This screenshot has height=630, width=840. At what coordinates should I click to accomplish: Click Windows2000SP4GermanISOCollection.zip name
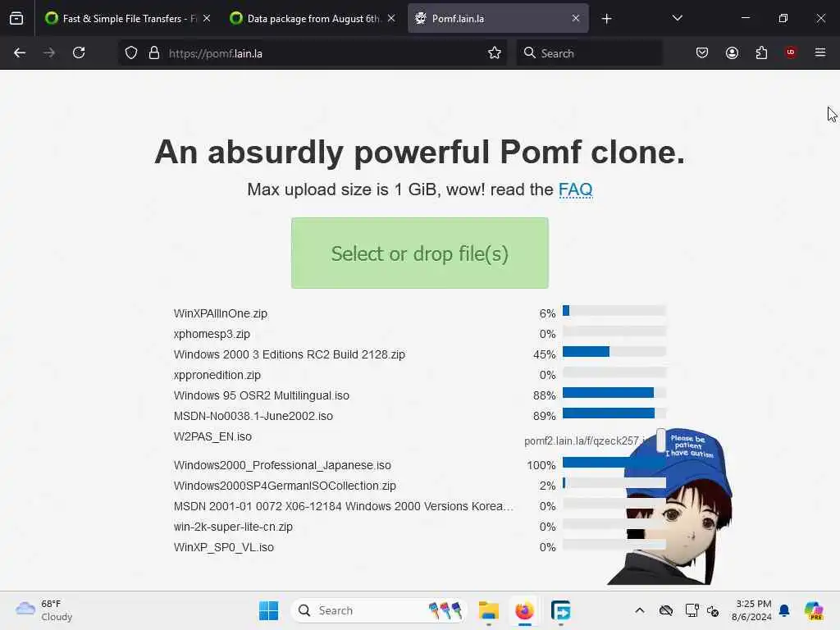[x=285, y=486]
